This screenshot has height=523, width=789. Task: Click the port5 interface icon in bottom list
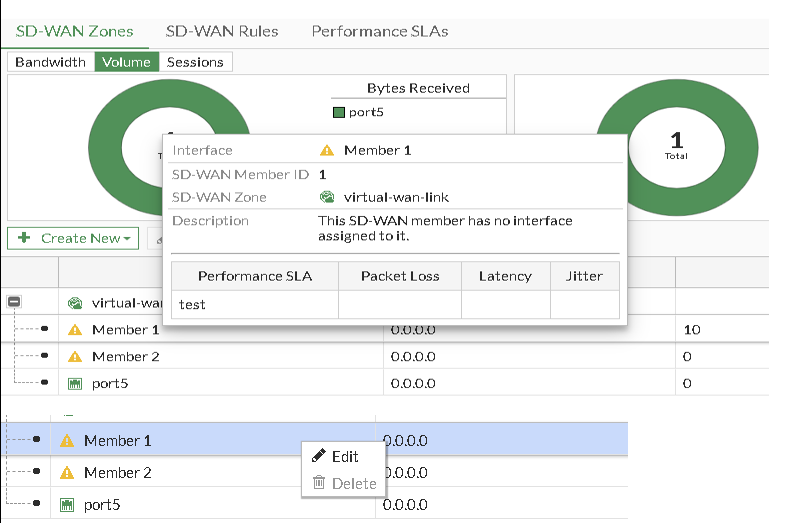(67, 505)
